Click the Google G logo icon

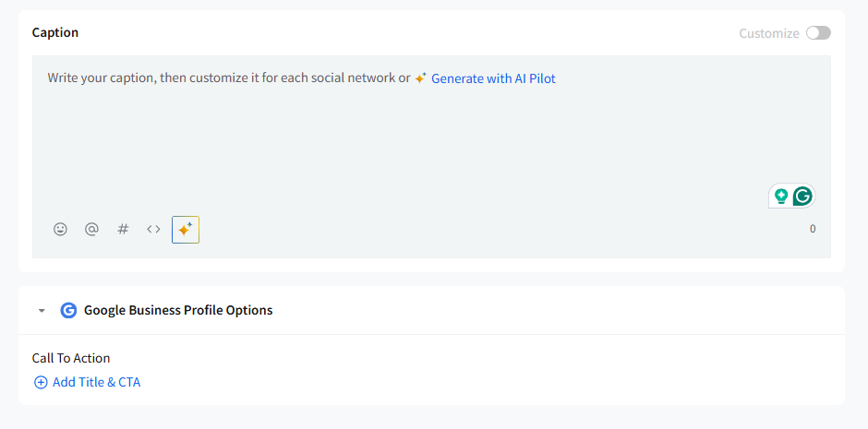(x=68, y=310)
